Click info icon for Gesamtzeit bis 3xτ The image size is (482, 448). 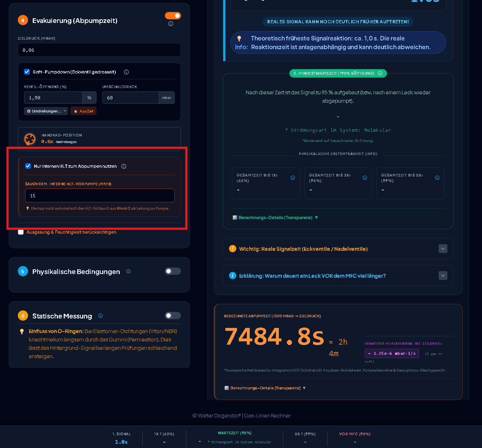click(x=365, y=178)
